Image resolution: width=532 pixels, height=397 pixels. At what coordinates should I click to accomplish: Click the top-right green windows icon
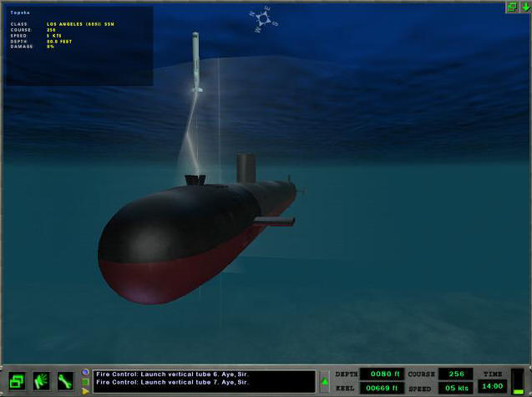pyautogui.click(x=512, y=7)
